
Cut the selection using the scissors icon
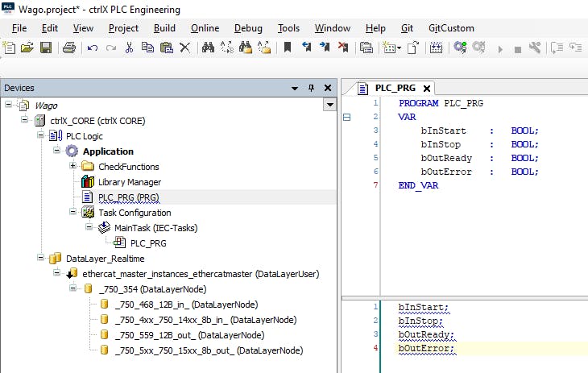pos(130,48)
